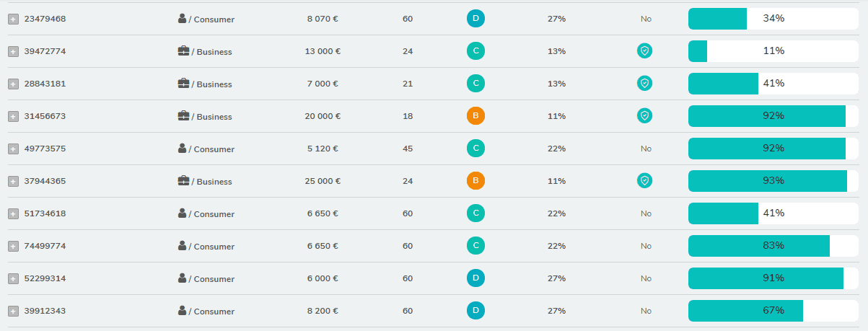The image size is (868, 331).
Task: Click the 93% funding progress bar
Action: pyautogui.click(x=773, y=181)
